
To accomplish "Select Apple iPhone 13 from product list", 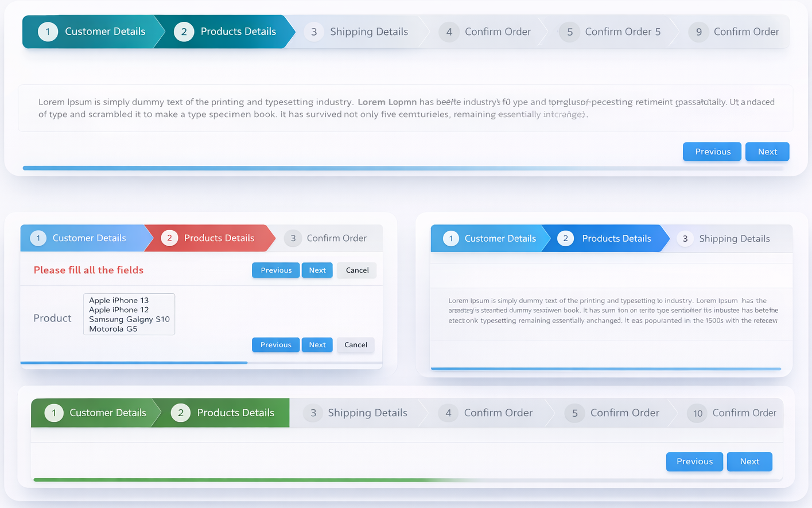I will [119, 300].
